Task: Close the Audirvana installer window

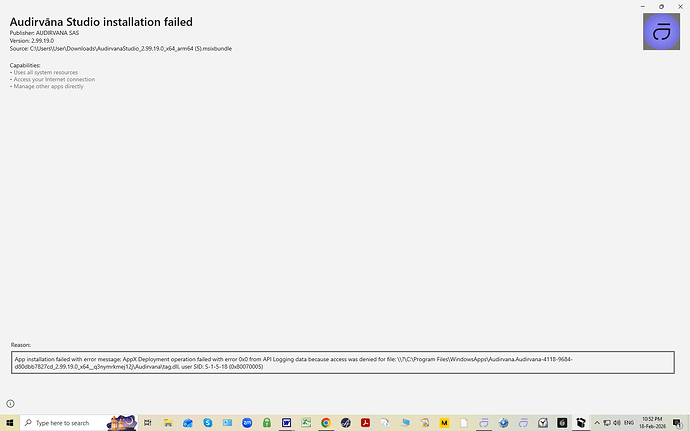Action: click(677, 6)
